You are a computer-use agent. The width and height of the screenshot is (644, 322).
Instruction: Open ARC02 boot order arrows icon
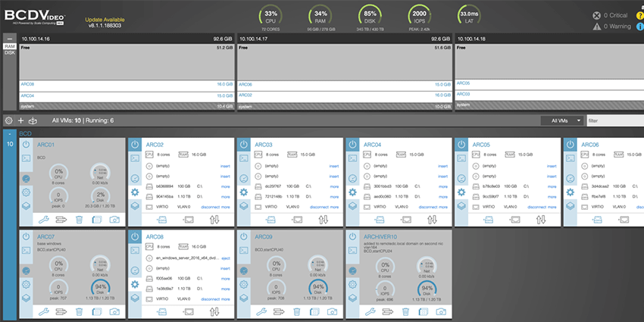[214, 220]
